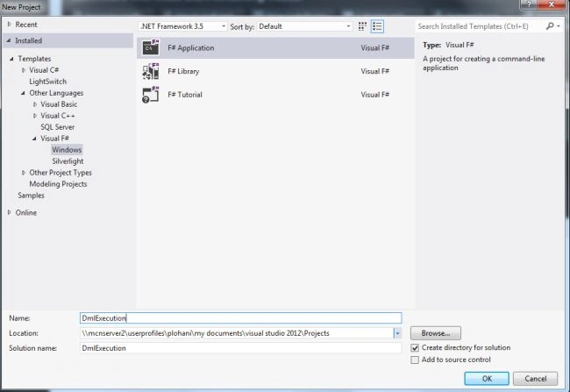The width and height of the screenshot is (570, 392).
Task: Collapse the Visual F# node arrow
Action: pyautogui.click(x=34, y=139)
